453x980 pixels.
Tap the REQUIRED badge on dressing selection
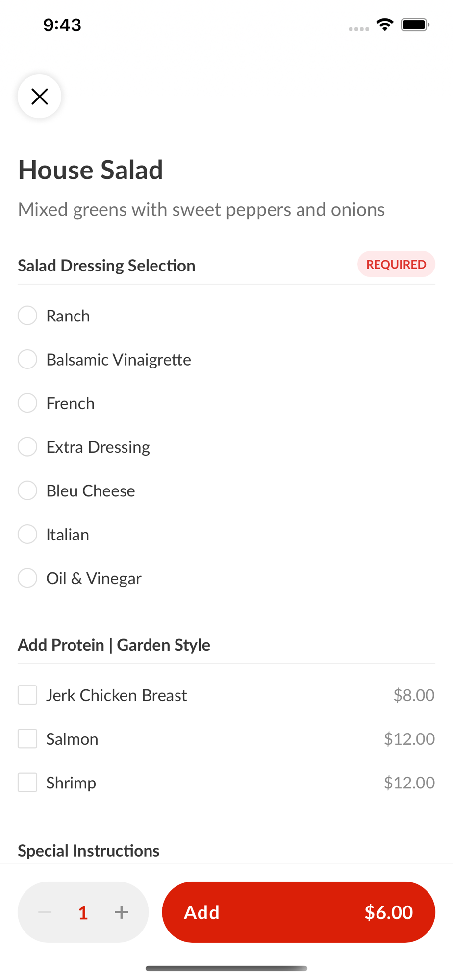pyautogui.click(x=396, y=264)
